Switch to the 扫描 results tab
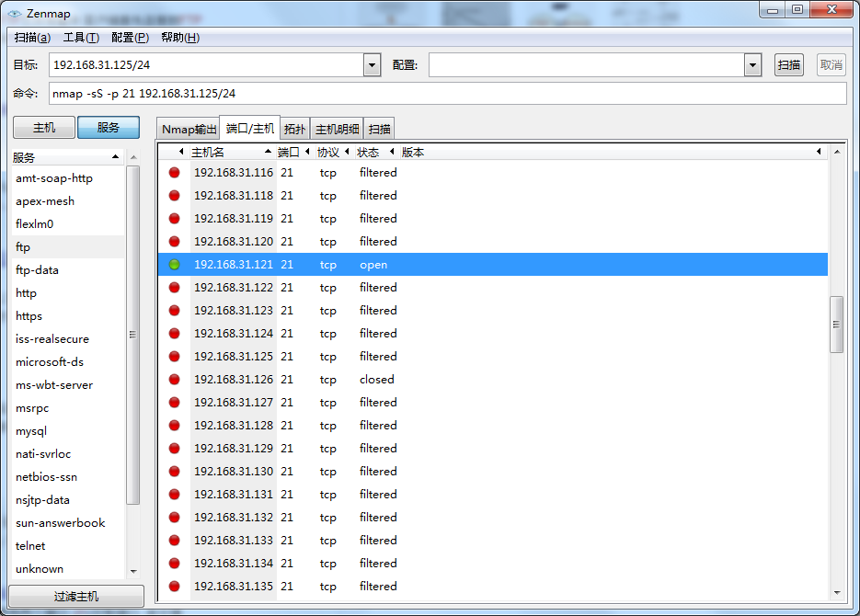This screenshot has height=616, width=860. 380,130
